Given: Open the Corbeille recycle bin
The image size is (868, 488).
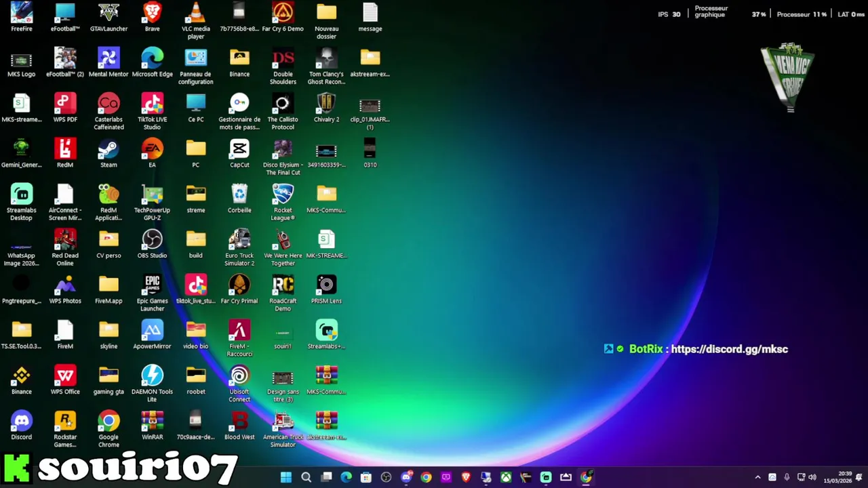Looking at the screenshot, I should (x=239, y=199).
